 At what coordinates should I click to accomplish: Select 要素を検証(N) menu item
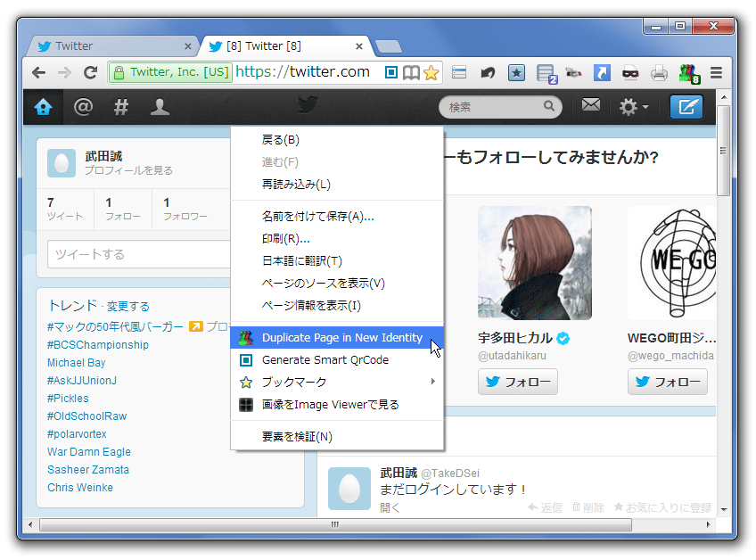click(337, 437)
